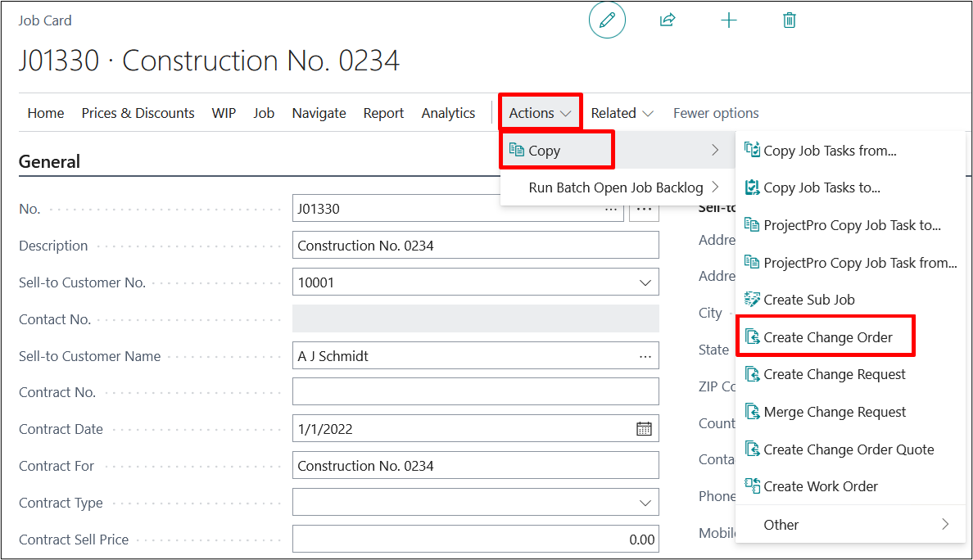The image size is (973, 560).
Task: Click the plus icon to add new
Action: click(x=728, y=20)
